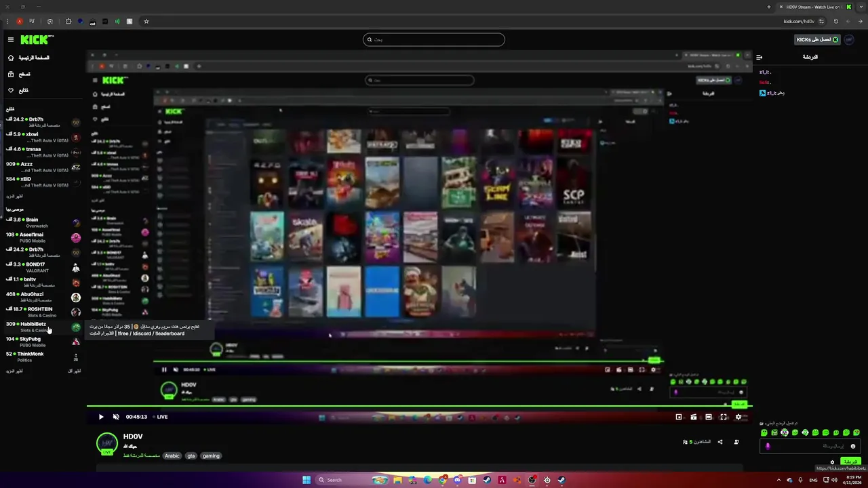Open bnltv channel in sidebar
Image resolution: width=868 pixels, height=488 pixels.
(x=43, y=282)
